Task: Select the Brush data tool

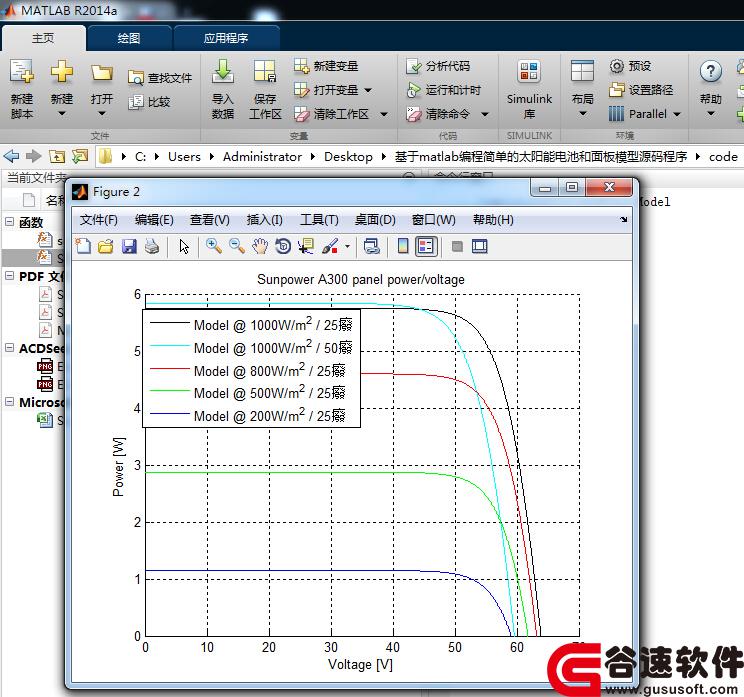Action: click(330, 246)
